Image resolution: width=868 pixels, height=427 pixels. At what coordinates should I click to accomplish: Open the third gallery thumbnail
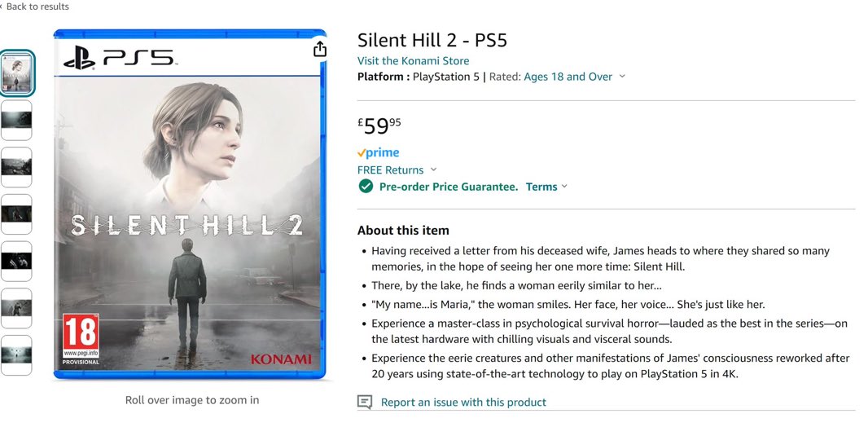(17, 167)
